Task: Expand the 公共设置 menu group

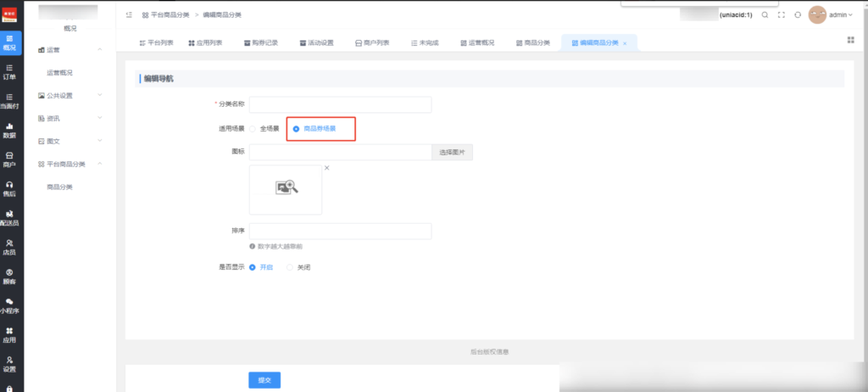Action: [x=71, y=95]
